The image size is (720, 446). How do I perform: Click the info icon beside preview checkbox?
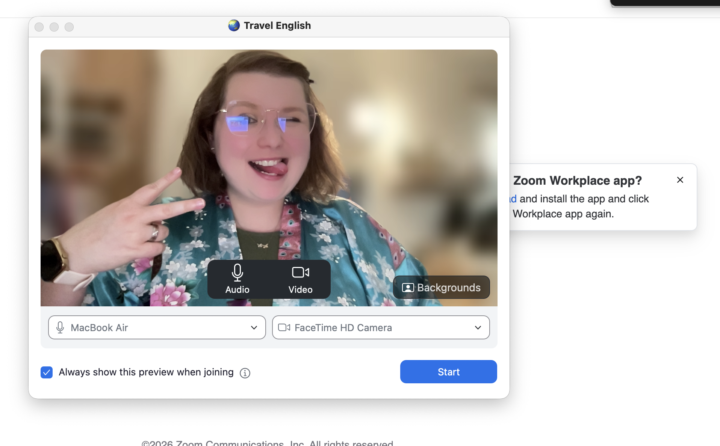[x=245, y=373]
